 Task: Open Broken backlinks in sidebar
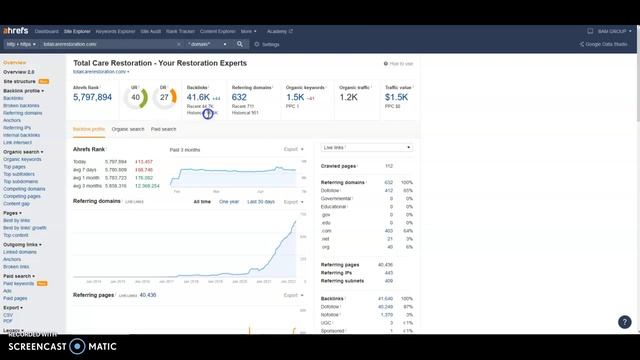pyautogui.click(x=21, y=106)
